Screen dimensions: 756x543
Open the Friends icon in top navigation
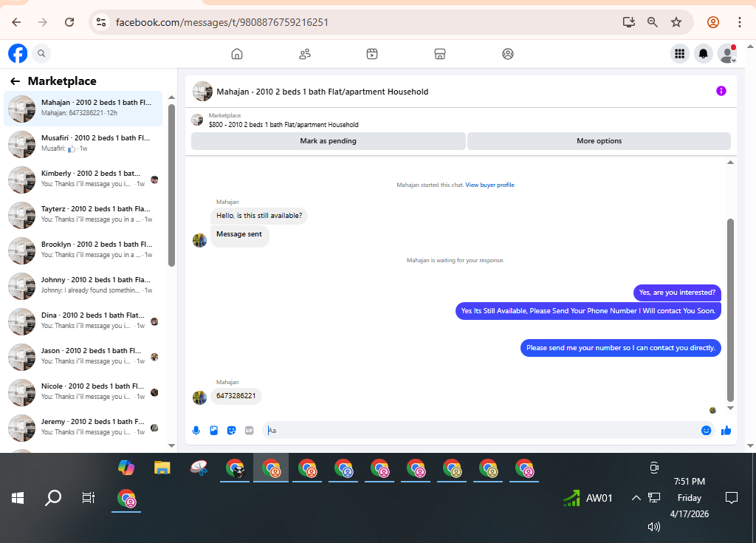pyautogui.click(x=305, y=54)
